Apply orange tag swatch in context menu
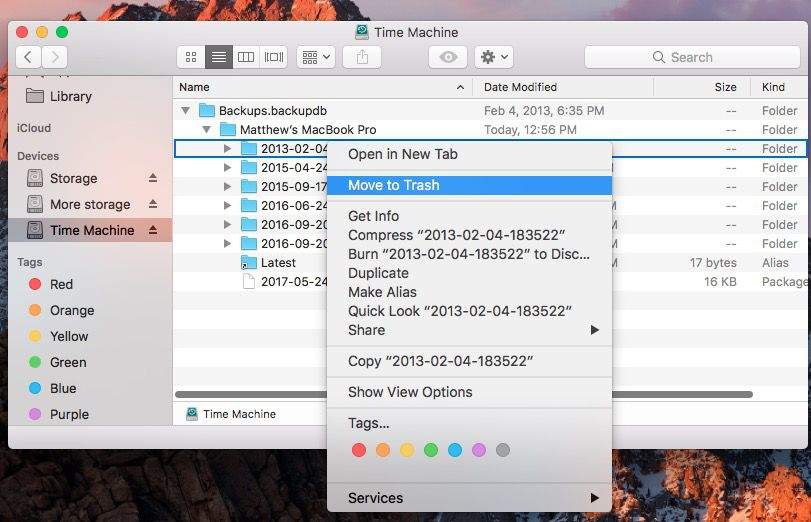Screen dimensions: 811x522 (383, 450)
